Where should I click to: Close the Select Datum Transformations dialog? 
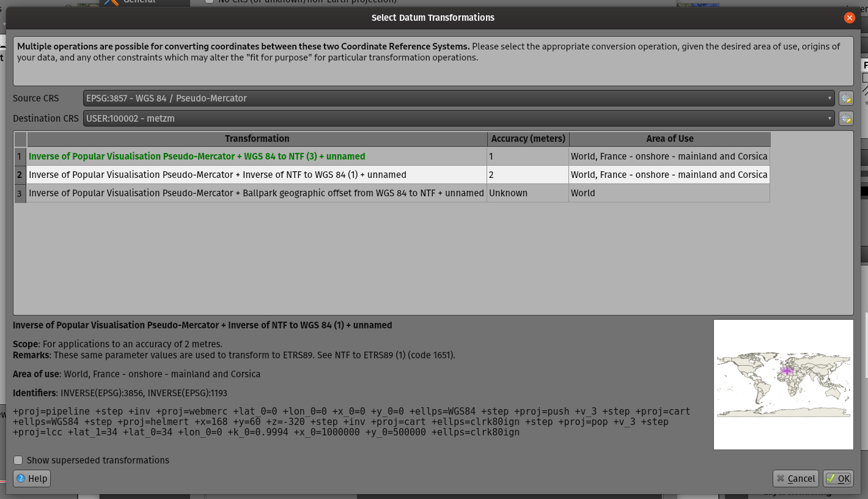(x=850, y=17)
